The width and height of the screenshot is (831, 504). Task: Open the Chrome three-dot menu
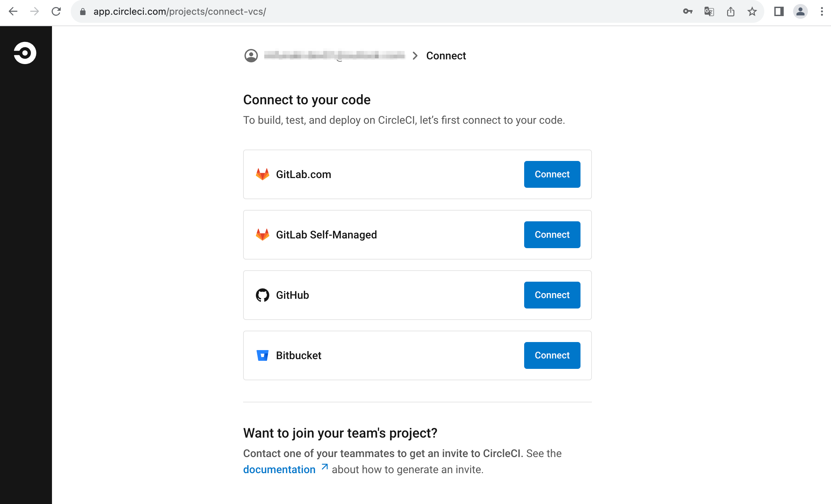click(822, 11)
